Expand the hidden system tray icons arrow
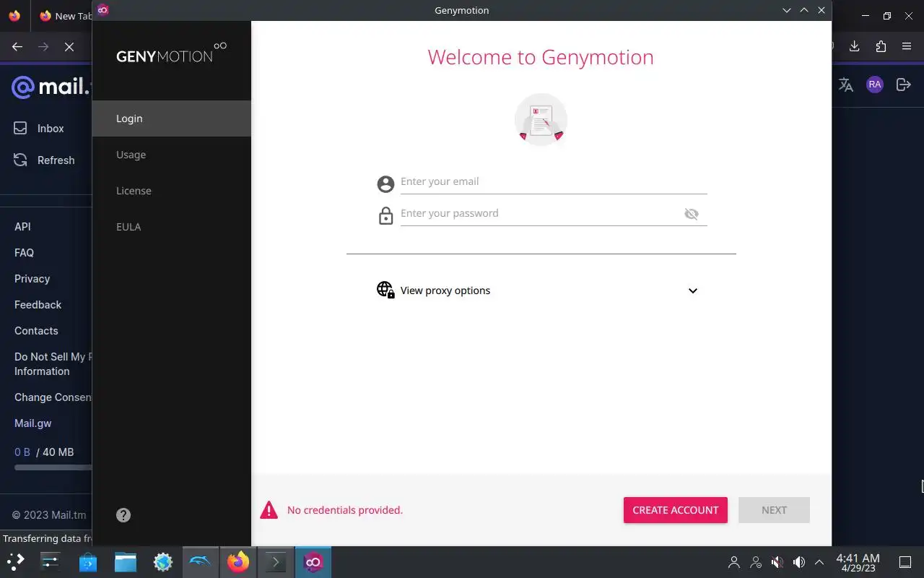 (819, 562)
